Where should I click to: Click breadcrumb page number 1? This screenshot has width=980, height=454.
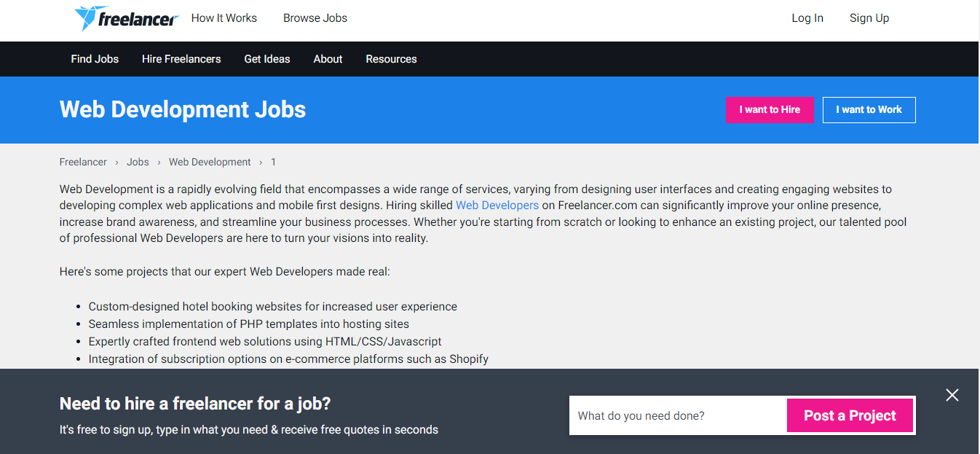(274, 163)
